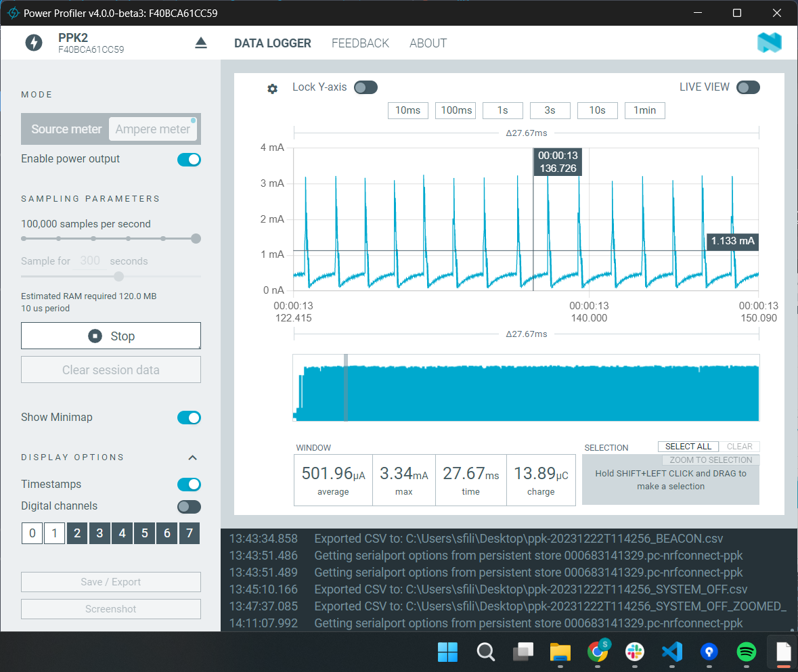Disable the Timestamps toggle
Image resolution: width=798 pixels, height=672 pixels.
click(x=189, y=485)
